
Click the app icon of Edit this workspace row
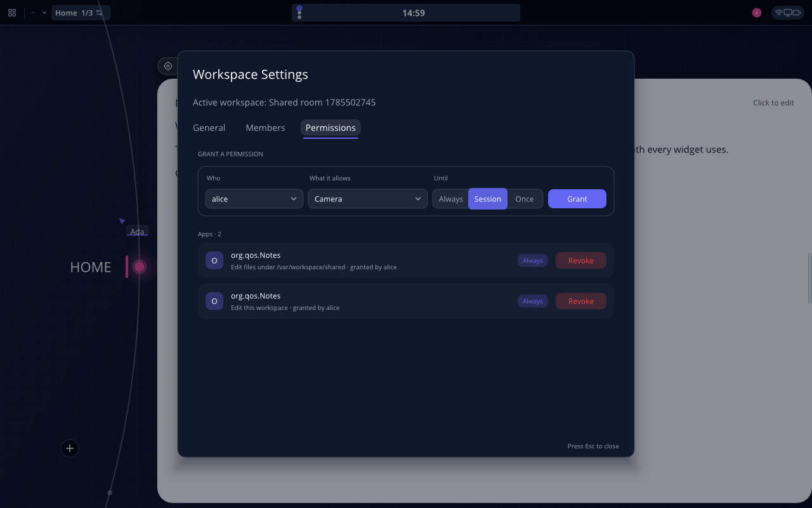pos(214,301)
